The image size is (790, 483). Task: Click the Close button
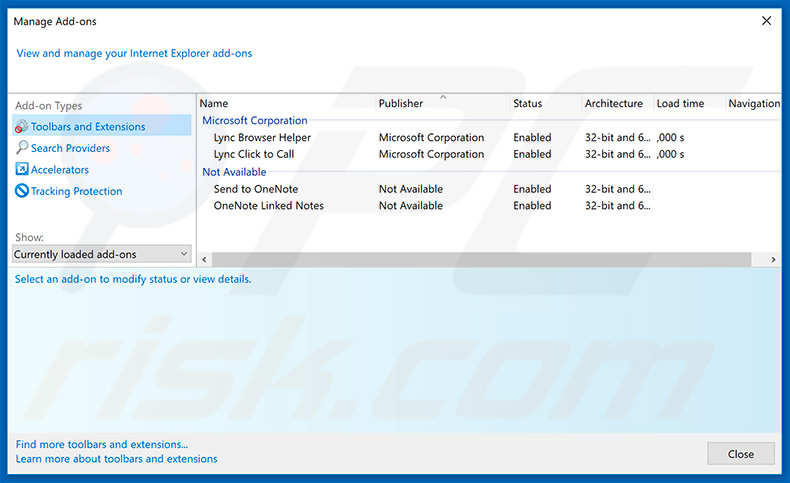[x=741, y=454]
